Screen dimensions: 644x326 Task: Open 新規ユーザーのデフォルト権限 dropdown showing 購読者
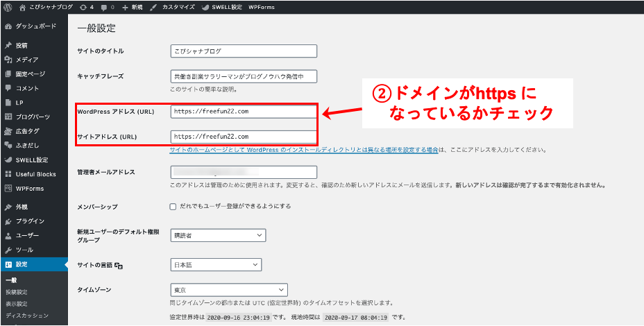[218, 235]
